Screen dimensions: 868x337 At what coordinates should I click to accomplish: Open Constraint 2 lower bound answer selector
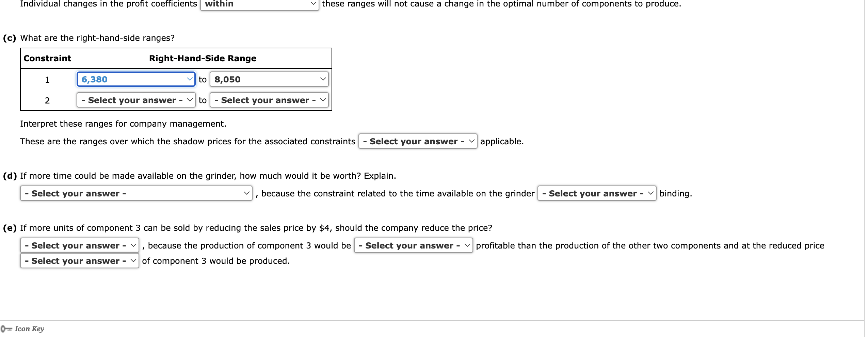point(135,100)
